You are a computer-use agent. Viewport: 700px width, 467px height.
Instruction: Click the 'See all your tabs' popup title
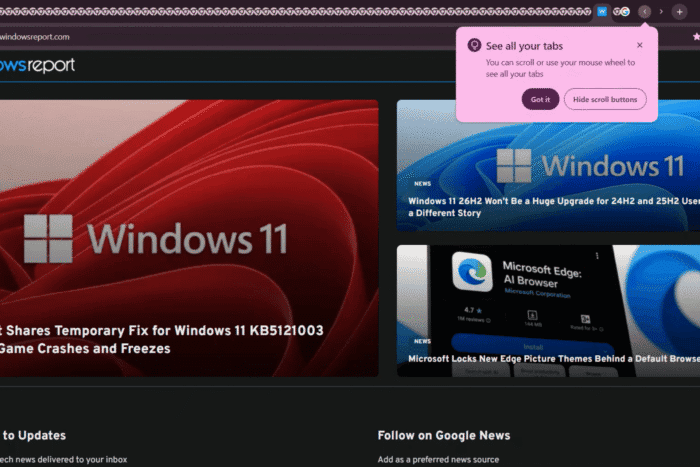pos(524,46)
